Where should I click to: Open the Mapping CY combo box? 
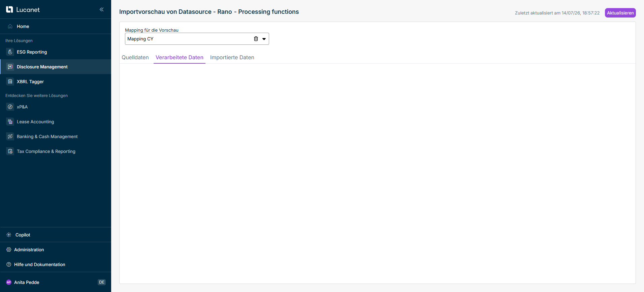tap(197, 39)
